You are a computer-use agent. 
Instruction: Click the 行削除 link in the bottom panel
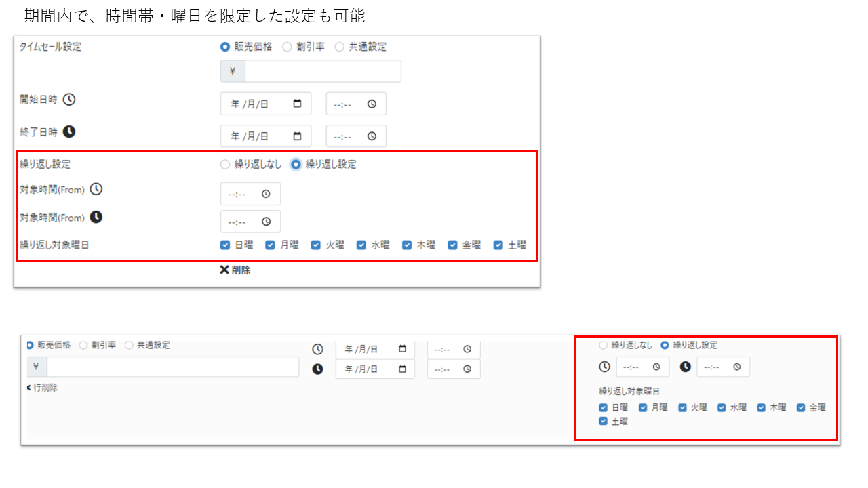click(x=45, y=388)
